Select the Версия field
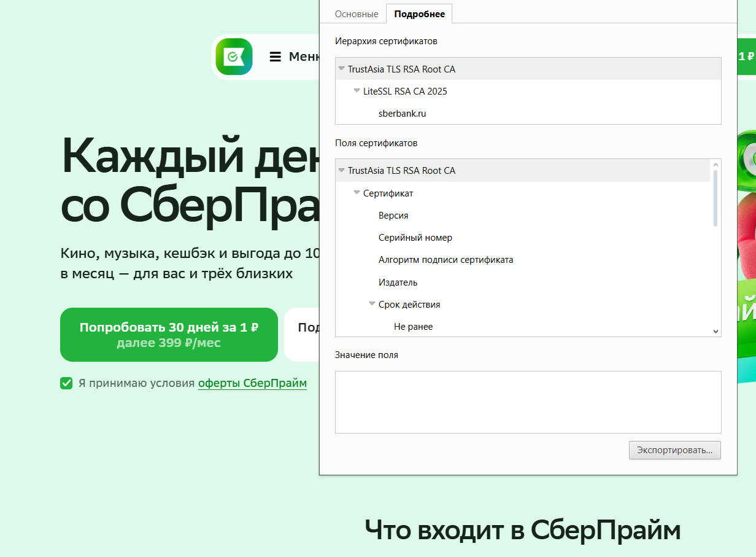Viewport: 756px width, 557px height. pyautogui.click(x=393, y=216)
